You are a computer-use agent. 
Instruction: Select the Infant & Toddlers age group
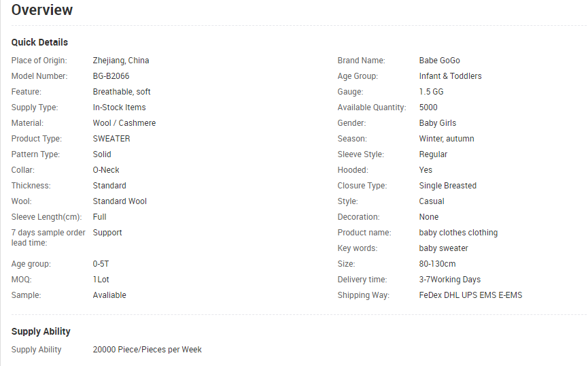pos(450,76)
